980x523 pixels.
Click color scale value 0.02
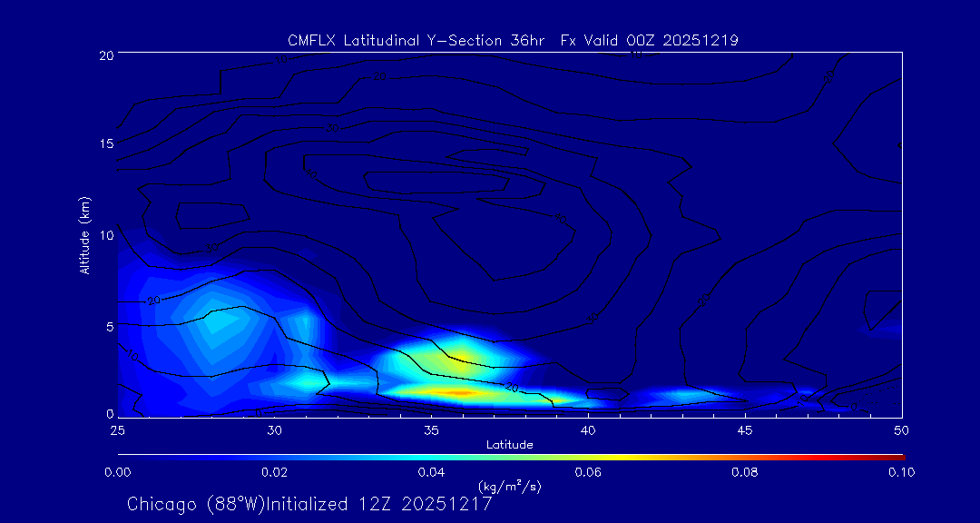pos(274,472)
